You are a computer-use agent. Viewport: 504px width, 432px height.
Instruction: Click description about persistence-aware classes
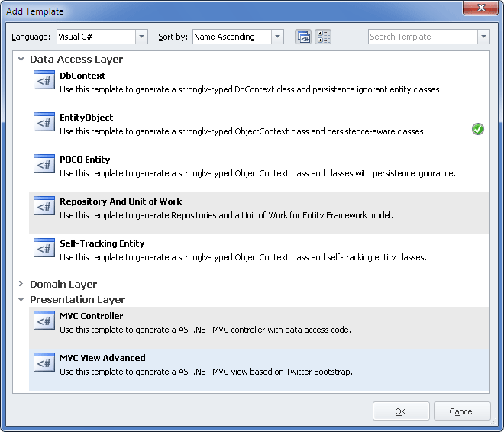tap(243, 132)
